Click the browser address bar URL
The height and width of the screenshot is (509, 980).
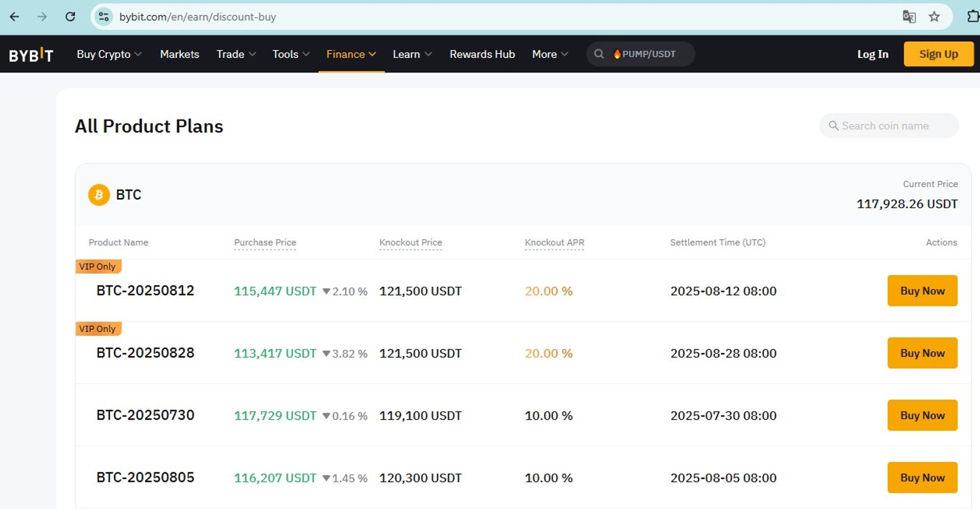coord(198,17)
